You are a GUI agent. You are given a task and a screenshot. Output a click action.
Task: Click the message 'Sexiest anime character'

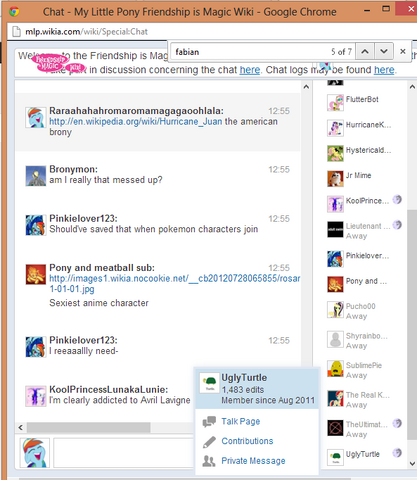(99, 303)
